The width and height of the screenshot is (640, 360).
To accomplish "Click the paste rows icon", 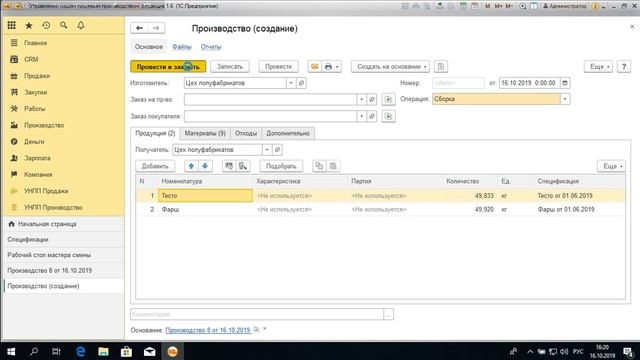I will click(333, 166).
